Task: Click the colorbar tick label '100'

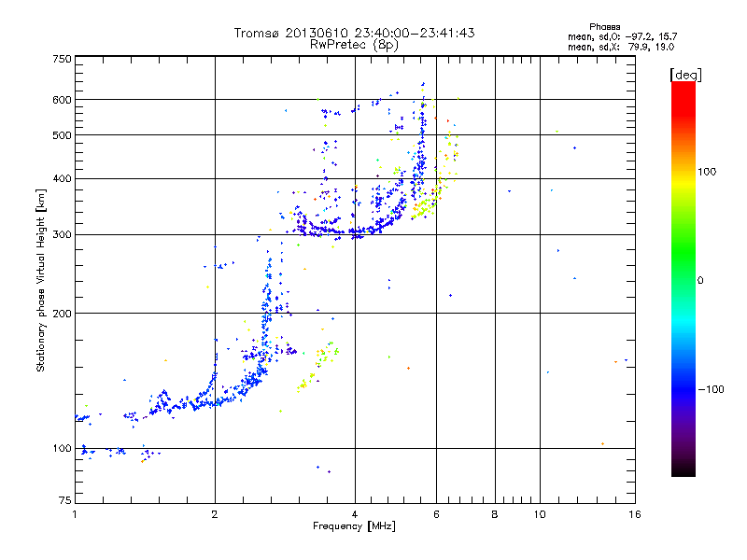Action: (x=707, y=172)
